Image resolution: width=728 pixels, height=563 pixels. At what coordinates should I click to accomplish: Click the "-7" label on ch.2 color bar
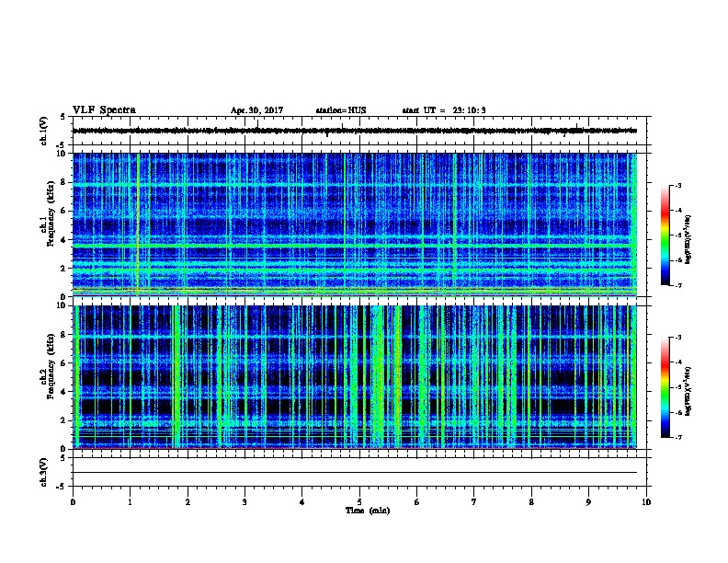click(x=677, y=437)
